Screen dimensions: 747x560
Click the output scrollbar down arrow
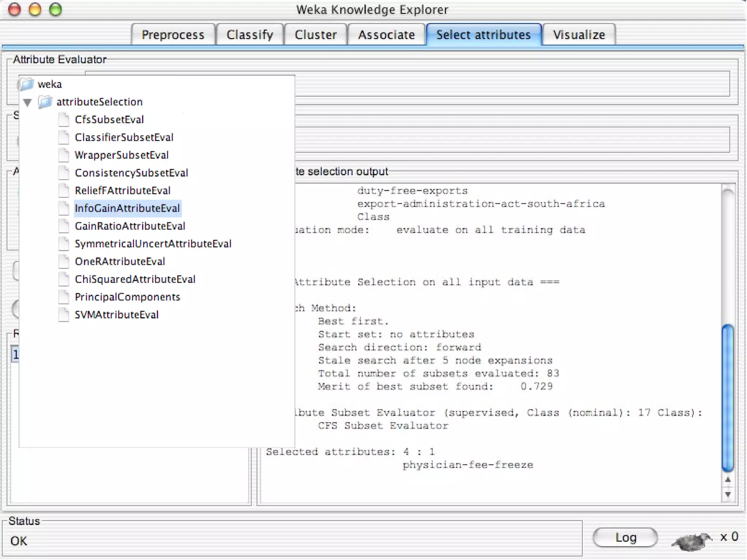click(728, 494)
